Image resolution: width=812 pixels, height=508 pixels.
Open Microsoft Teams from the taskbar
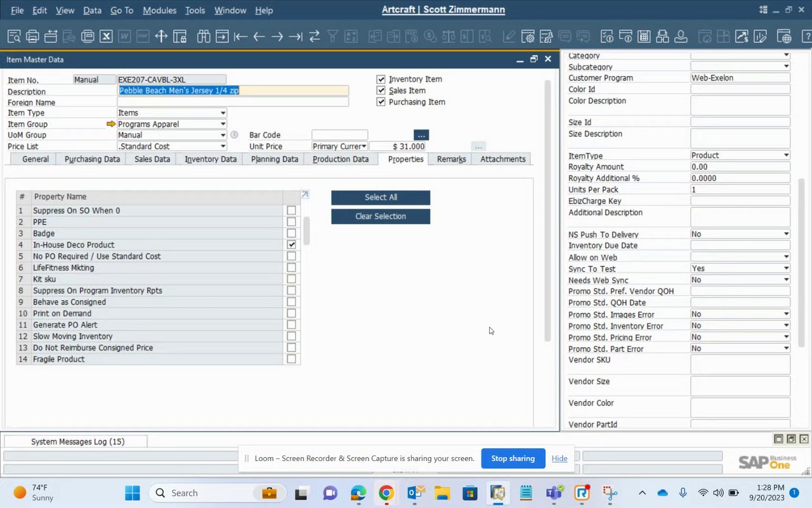554,493
